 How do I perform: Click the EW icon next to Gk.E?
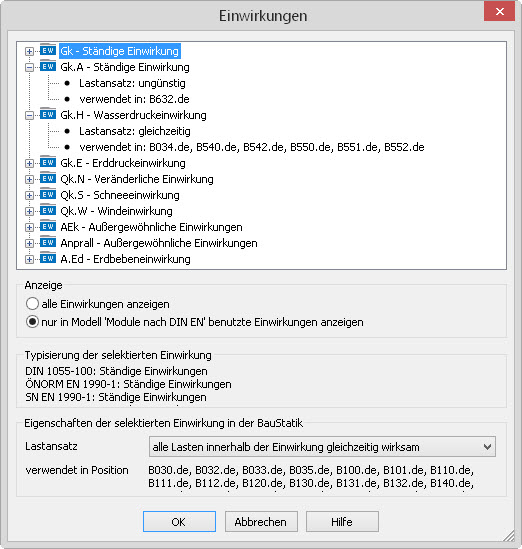click(48, 162)
